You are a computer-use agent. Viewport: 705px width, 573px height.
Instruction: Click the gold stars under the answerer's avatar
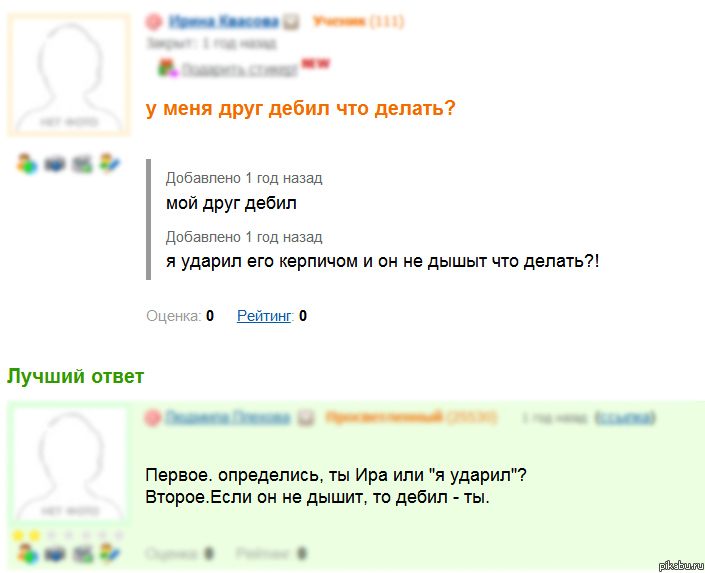(x=27, y=536)
